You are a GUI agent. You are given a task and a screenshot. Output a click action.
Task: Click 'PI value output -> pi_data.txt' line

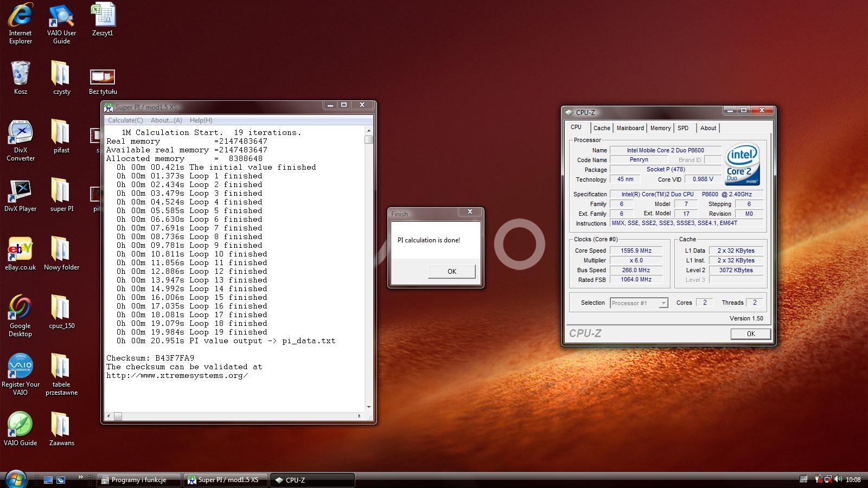226,341
